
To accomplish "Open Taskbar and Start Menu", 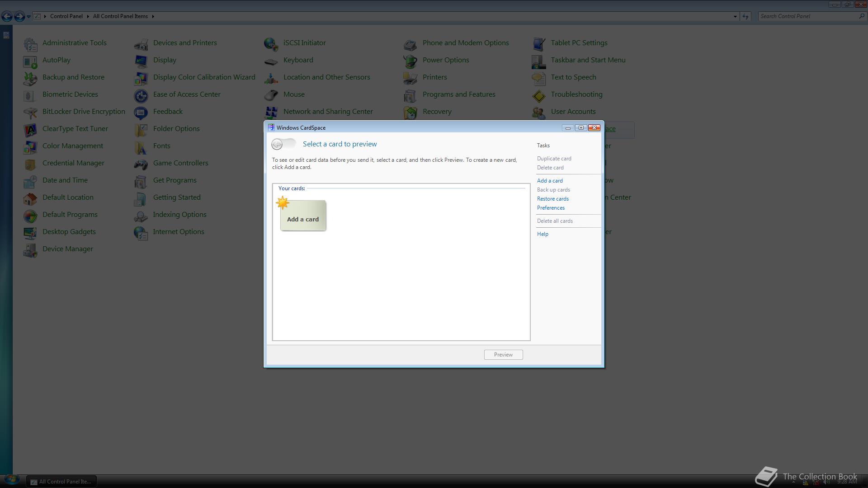I will (x=588, y=60).
